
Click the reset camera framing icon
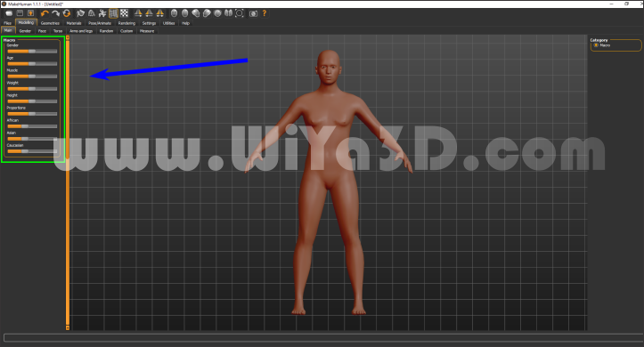coord(240,13)
